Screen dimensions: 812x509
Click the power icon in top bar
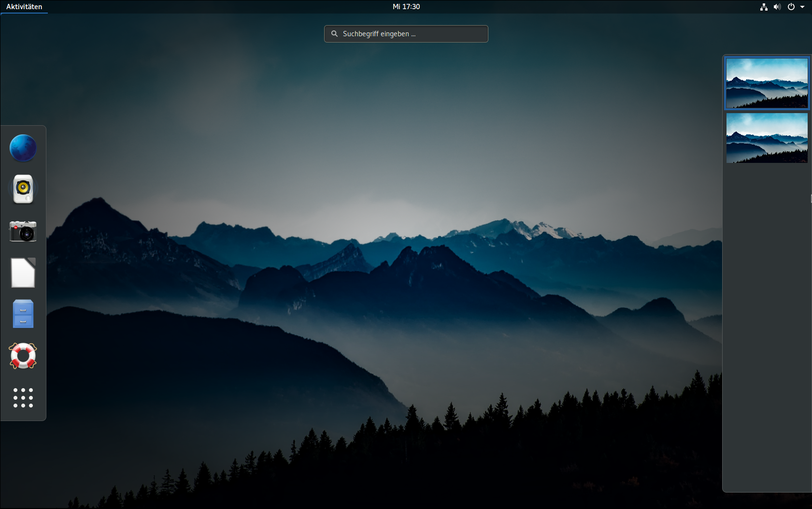click(791, 7)
